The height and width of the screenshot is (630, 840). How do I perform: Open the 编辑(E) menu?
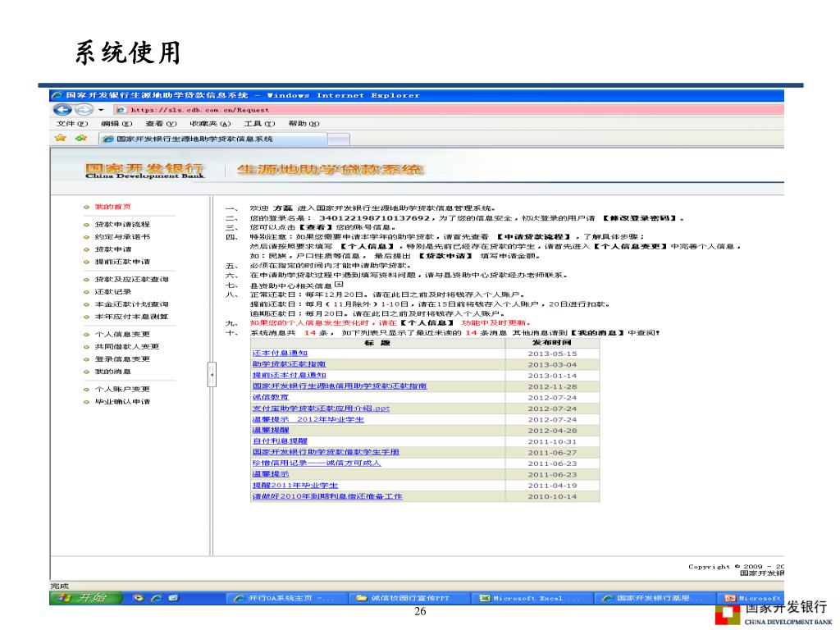[116, 124]
